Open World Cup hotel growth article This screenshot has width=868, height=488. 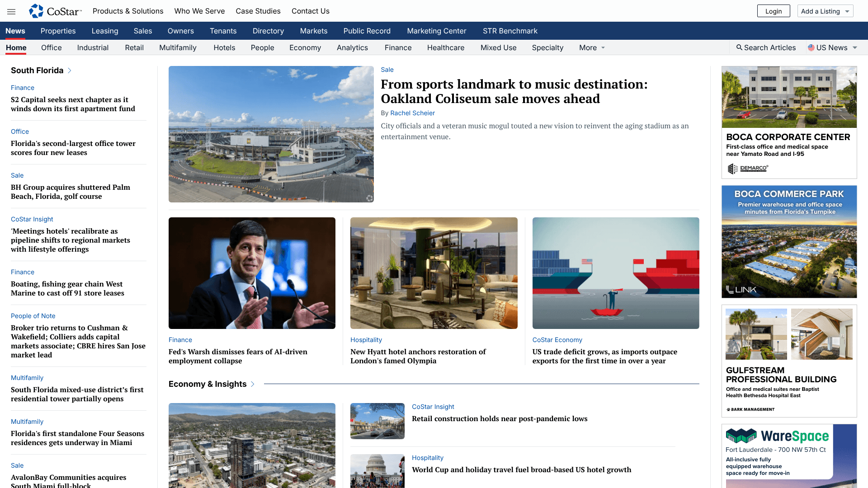pyautogui.click(x=521, y=469)
